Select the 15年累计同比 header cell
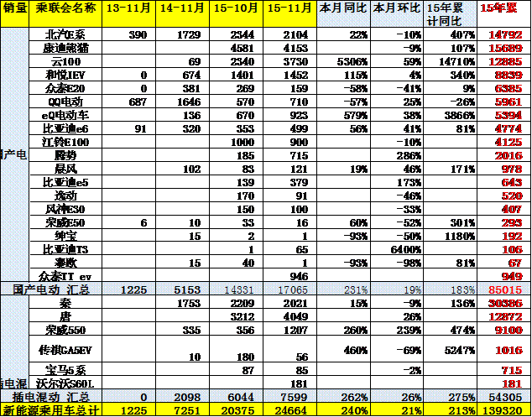The width and height of the screenshot is (532, 417). (451, 13)
